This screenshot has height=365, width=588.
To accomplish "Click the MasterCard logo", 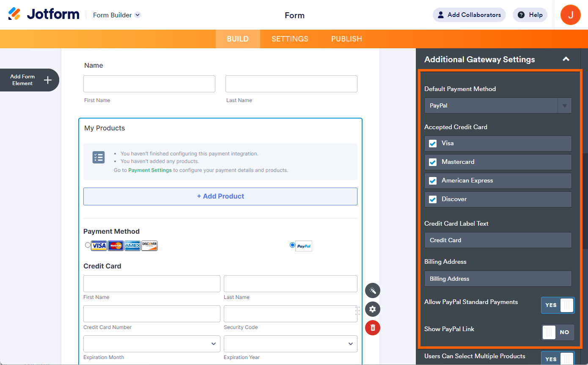I will click(x=115, y=246).
